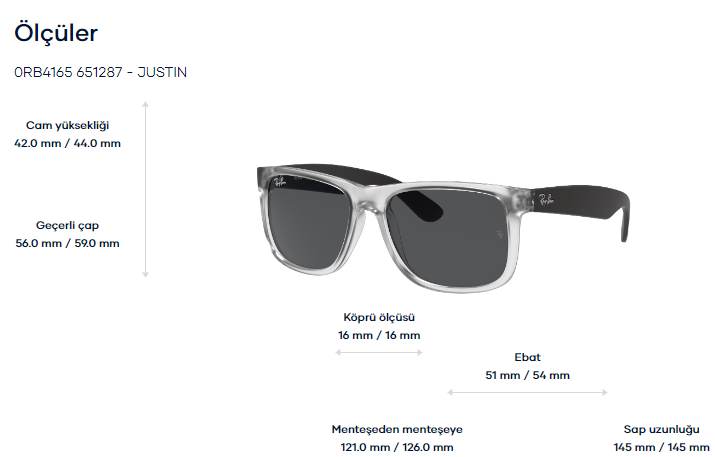Viewport: 715px width, 457px height.
Task: Click the 16 mm / 16 mm bridge value
Action: [379, 335]
